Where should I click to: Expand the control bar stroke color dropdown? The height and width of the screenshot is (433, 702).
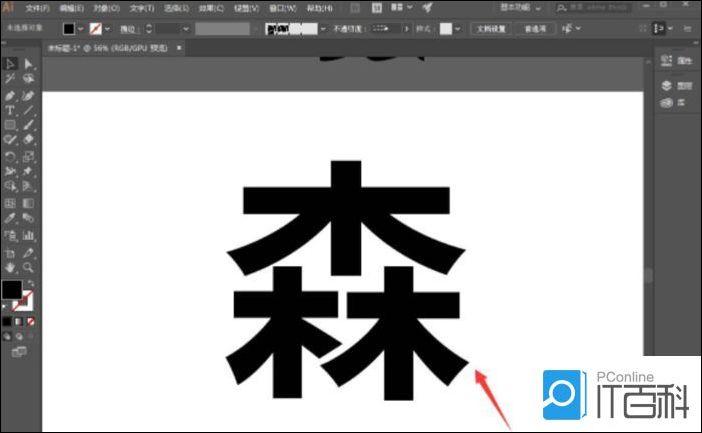click(x=107, y=29)
